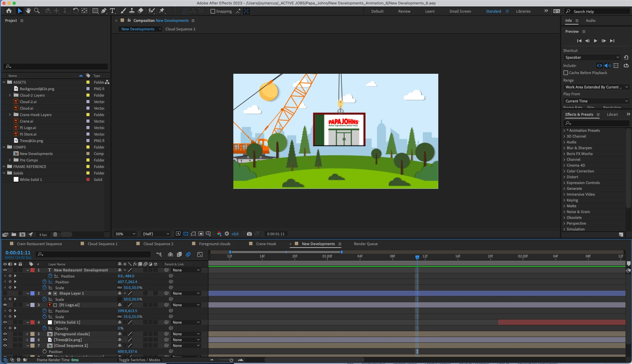Open the (Half) resolution dropdown
632x364 pixels.
[156, 234]
